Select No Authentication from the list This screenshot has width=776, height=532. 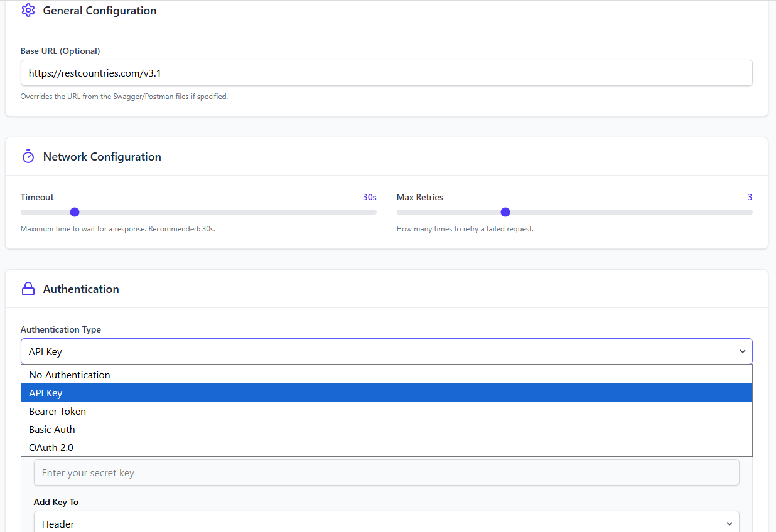click(x=70, y=375)
